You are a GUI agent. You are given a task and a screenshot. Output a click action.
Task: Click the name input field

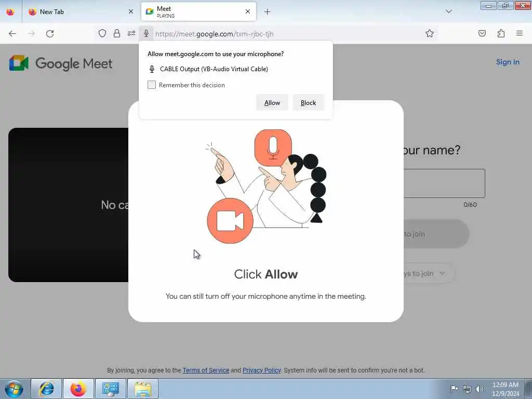point(444,183)
